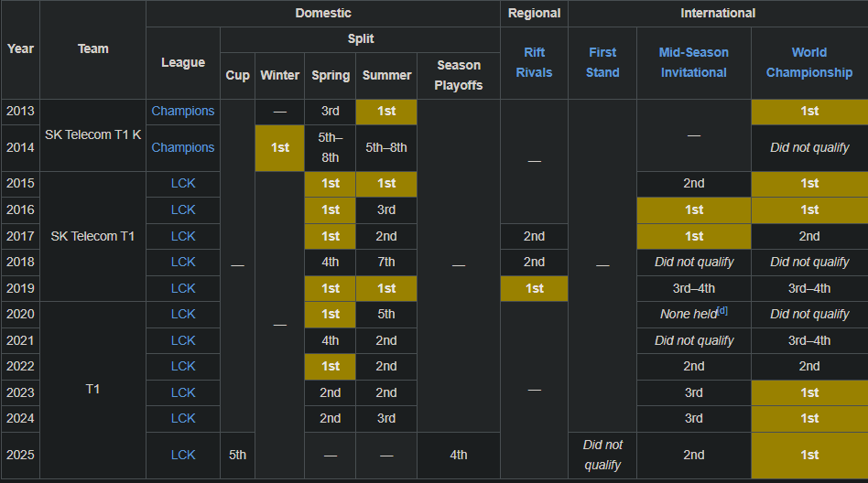Screen dimensions: 868x483
Task: Select the 2017 Rift Rivals 2nd cell
Action: click(x=534, y=236)
